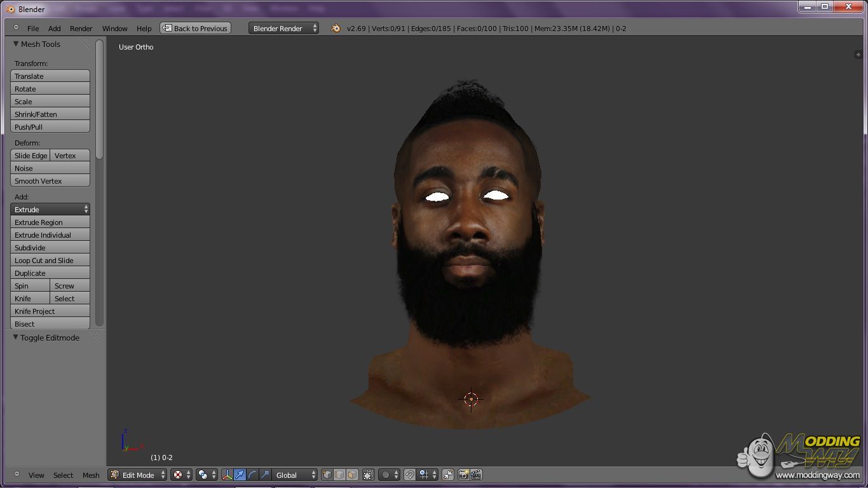Switch to vertex select mode

[327, 475]
